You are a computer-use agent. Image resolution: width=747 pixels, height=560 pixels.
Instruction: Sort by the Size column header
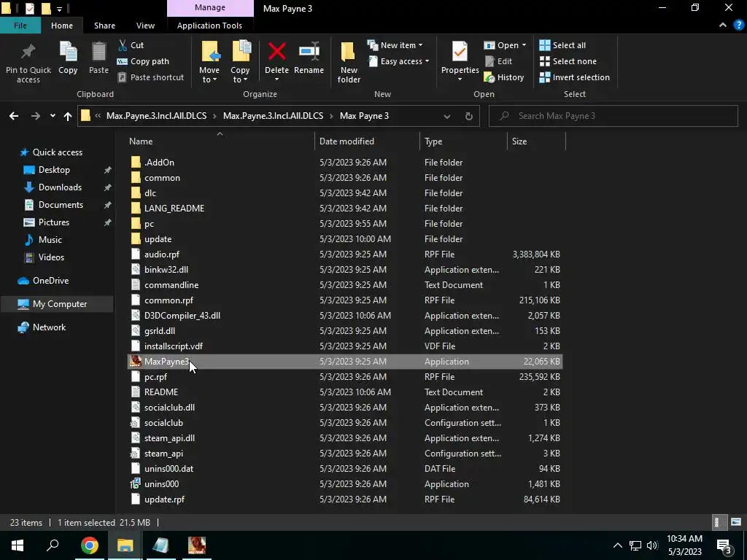click(x=519, y=141)
